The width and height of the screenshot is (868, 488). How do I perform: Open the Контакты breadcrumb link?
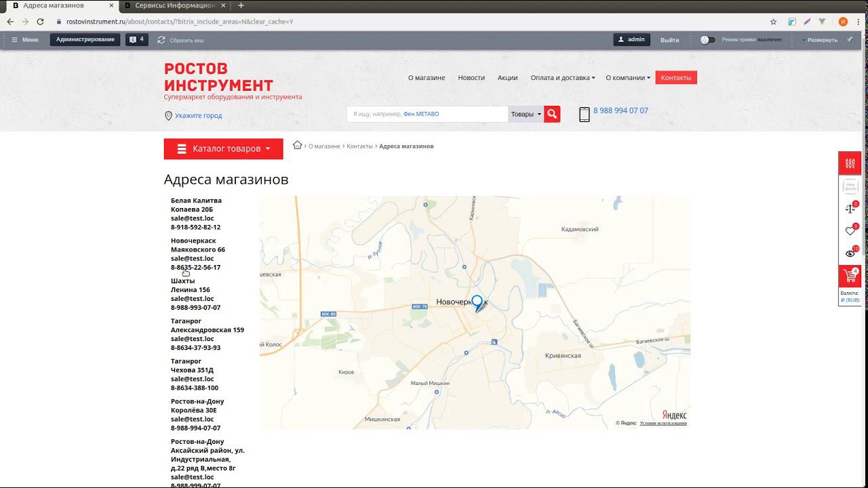coord(359,146)
